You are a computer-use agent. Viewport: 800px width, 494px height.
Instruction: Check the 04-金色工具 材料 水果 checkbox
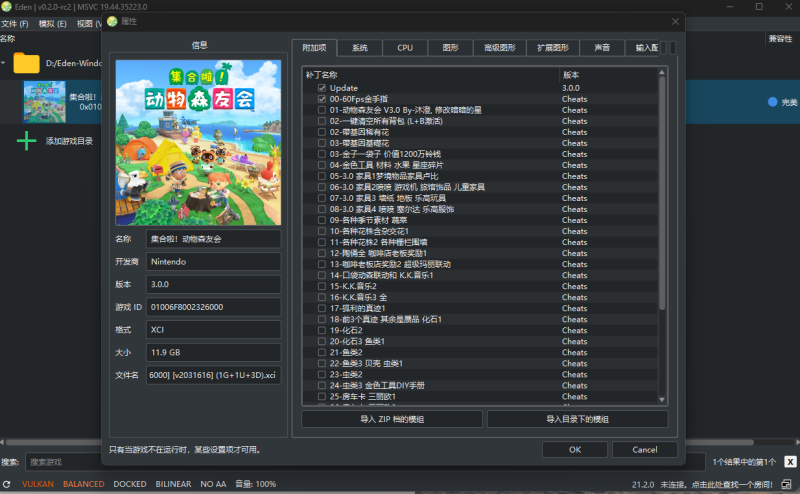coord(321,165)
